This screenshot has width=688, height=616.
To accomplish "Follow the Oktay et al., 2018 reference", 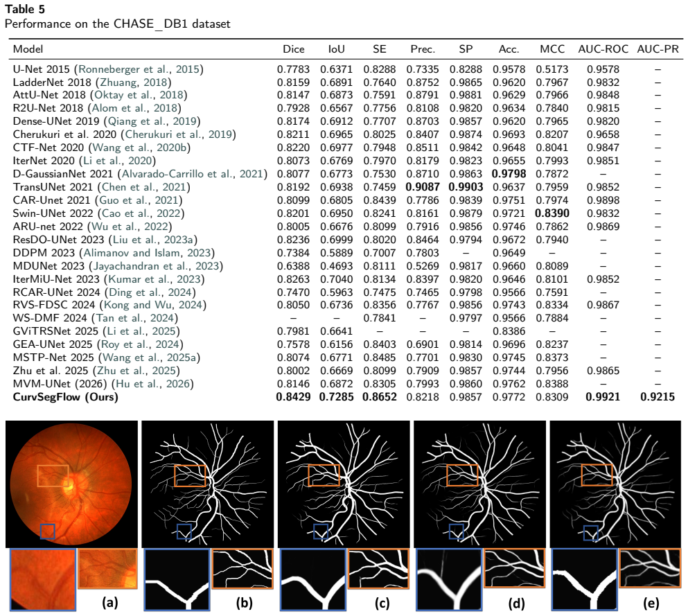I will (x=139, y=95).
